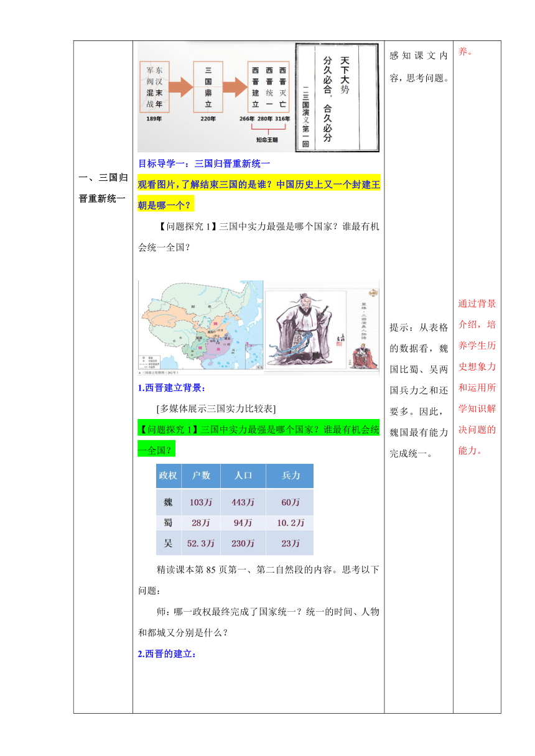
Task: Click the Three Kingdoms map image
Action: click(200, 328)
